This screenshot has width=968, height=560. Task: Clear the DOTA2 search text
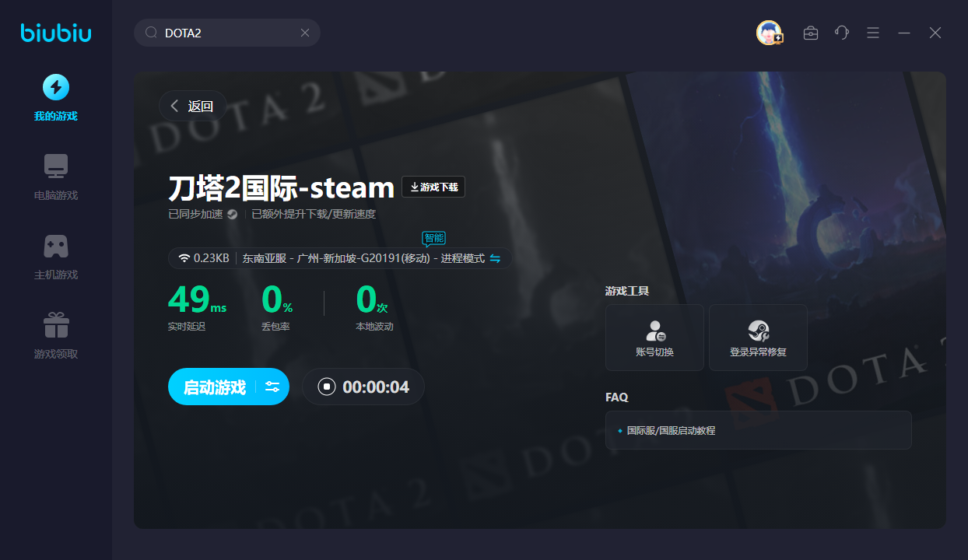click(x=305, y=33)
